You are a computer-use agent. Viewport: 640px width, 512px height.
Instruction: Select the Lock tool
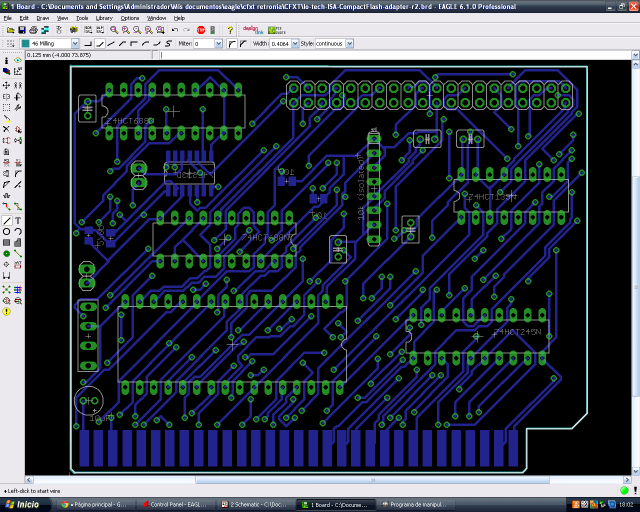click(6, 151)
